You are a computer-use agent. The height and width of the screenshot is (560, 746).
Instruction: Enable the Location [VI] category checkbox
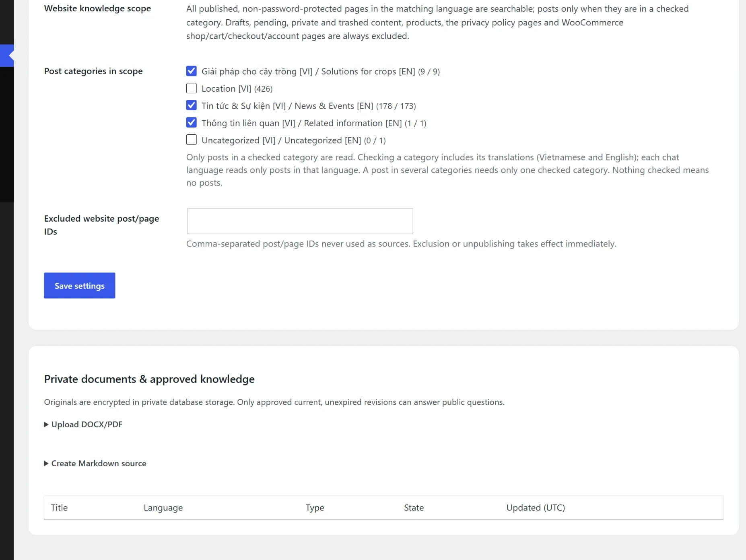tap(192, 88)
